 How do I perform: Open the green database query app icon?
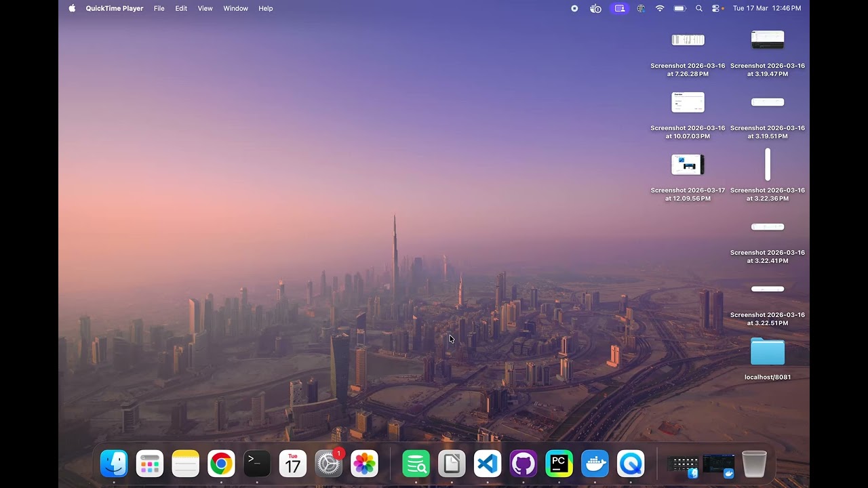(416, 464)
